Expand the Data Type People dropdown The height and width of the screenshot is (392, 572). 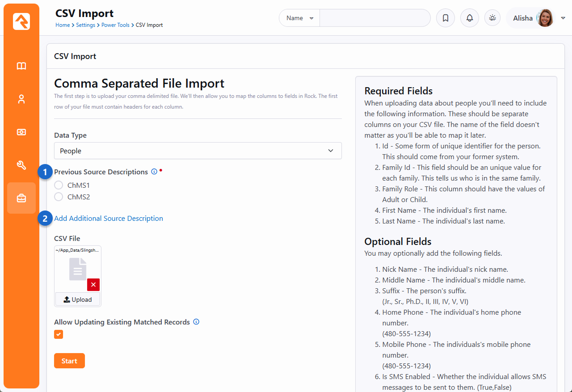198,151
